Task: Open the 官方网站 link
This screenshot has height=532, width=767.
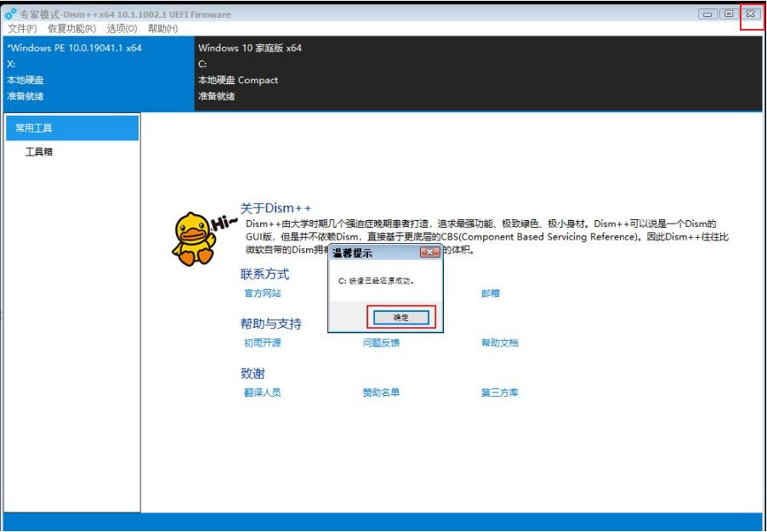Action: coord(262,293)
